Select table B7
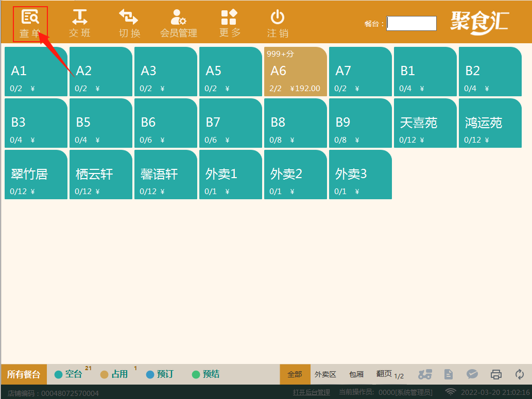The width and height of the screenshot is (532, 399). (231, 123)
